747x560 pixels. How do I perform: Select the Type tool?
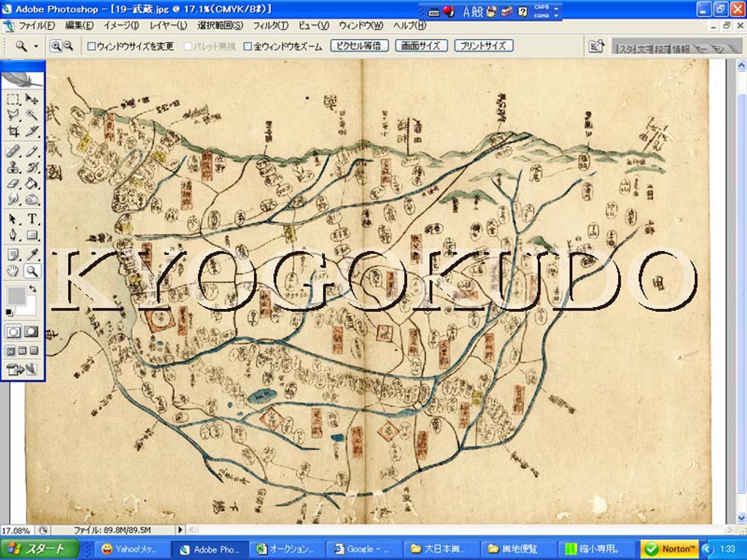32,219
